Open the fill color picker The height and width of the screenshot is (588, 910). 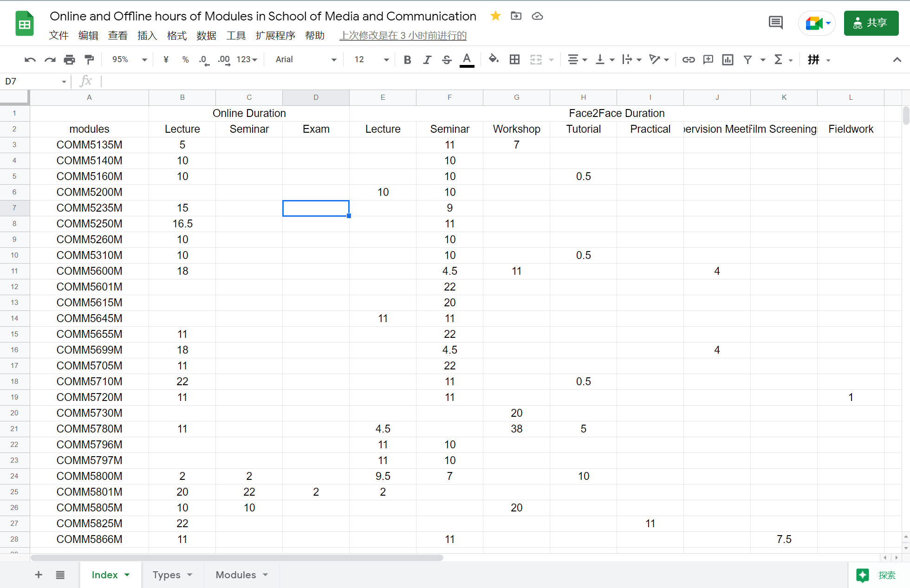[x=494, y=59]
